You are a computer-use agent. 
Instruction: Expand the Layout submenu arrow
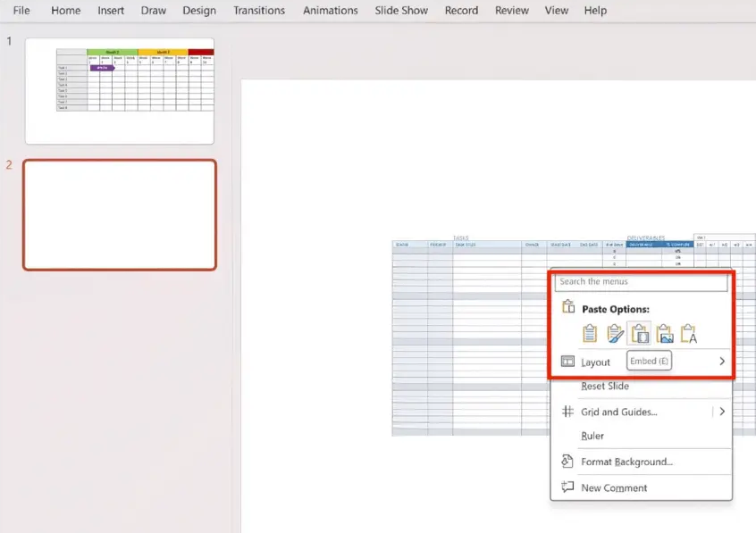click(x=722, y=362)
